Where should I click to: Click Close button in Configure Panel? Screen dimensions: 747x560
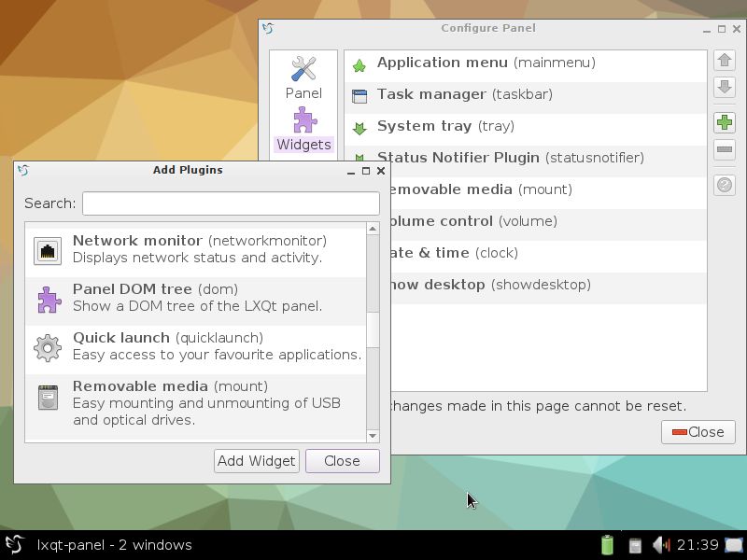pyautogui.click(x=698, y=432)
